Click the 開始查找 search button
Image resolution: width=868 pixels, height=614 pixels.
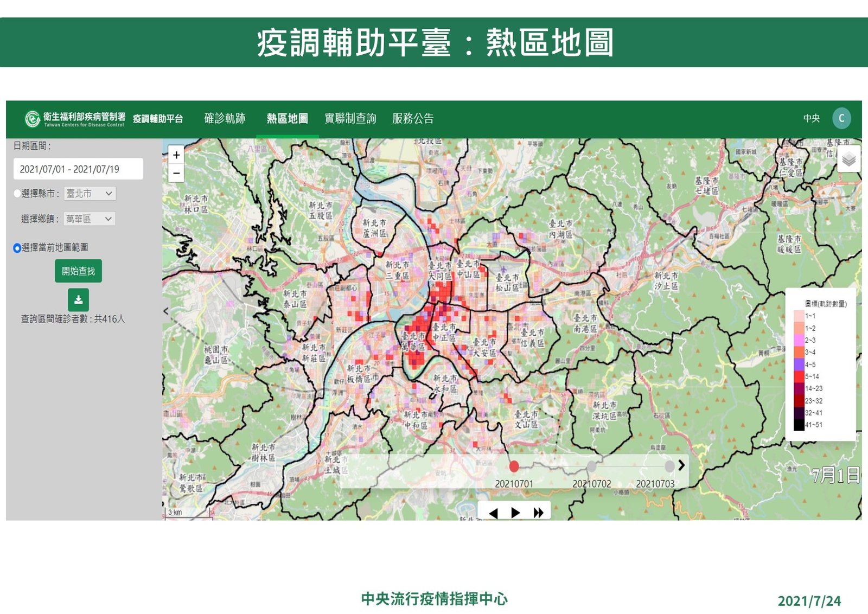coord(78,271)
